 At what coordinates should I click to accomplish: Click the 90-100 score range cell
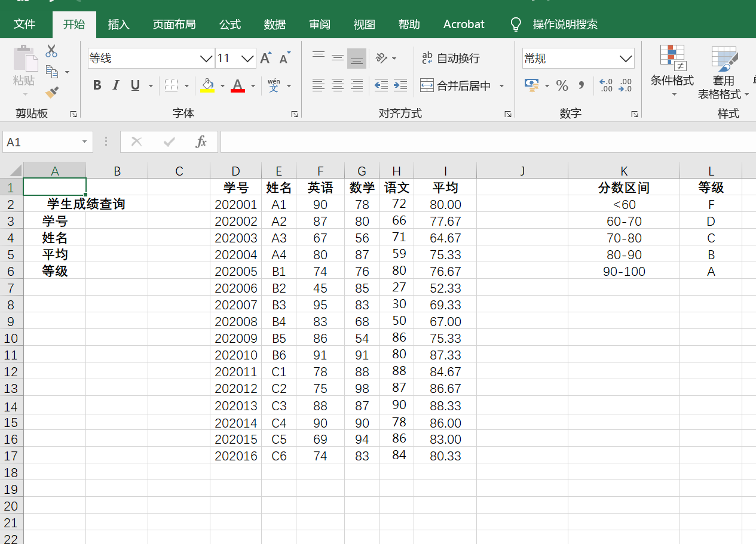point(624,271)
